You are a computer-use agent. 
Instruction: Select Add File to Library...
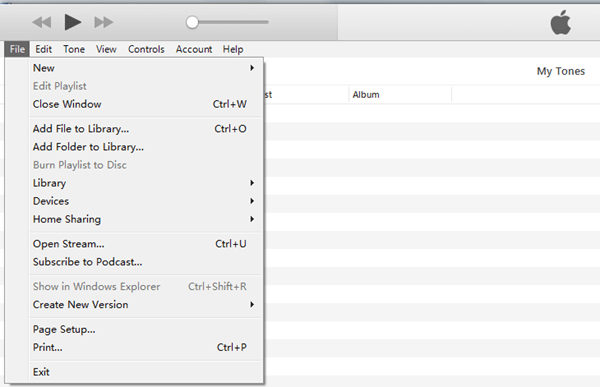point(146,129)
